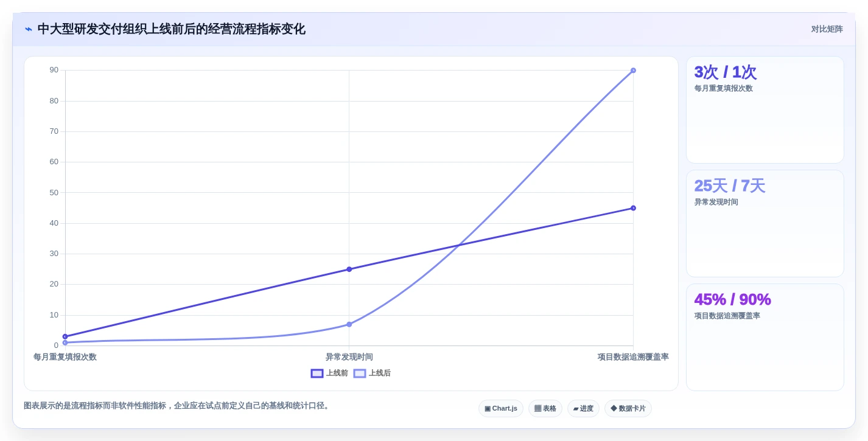Toggle the 上线前 legend series
This screenshot has height=441, width=868.
tap(329, 373)
